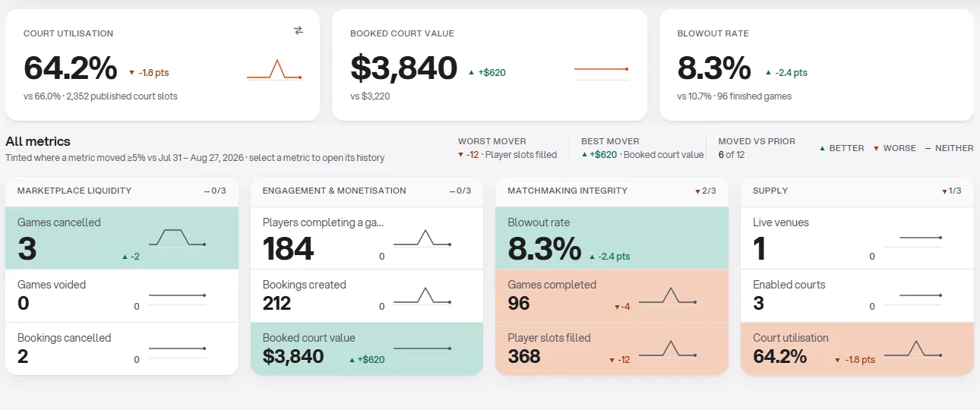980x410 pixels.
Task: Select the Games cancelled metric row
Action: tap(122, 238)
